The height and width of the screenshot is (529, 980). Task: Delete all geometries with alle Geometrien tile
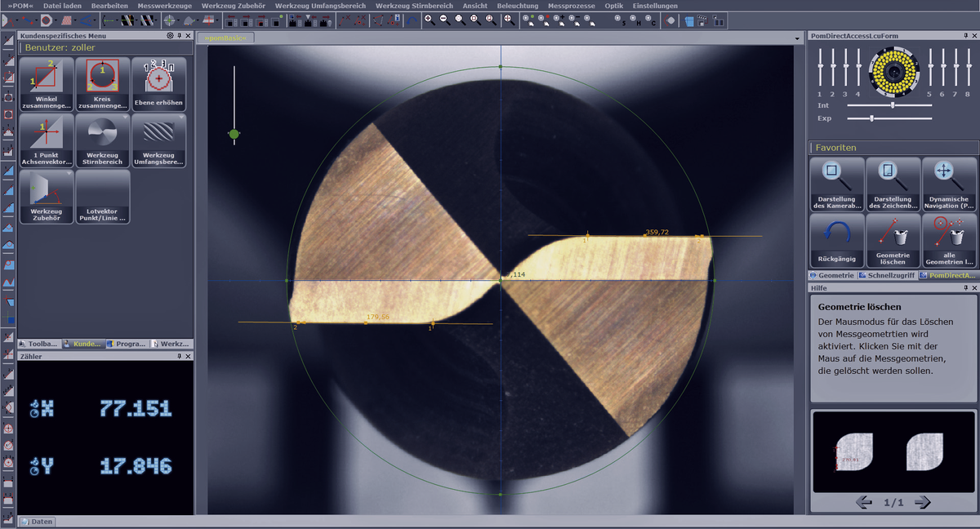[949, 240]
